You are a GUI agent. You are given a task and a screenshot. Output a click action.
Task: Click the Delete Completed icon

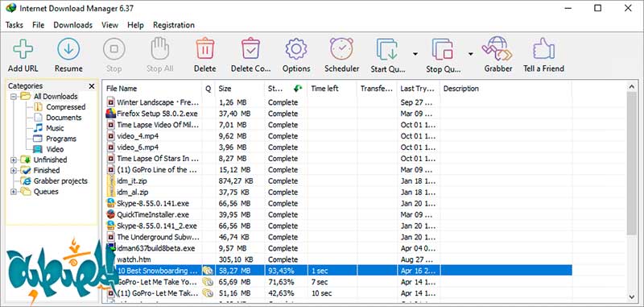tap(250, 49)
